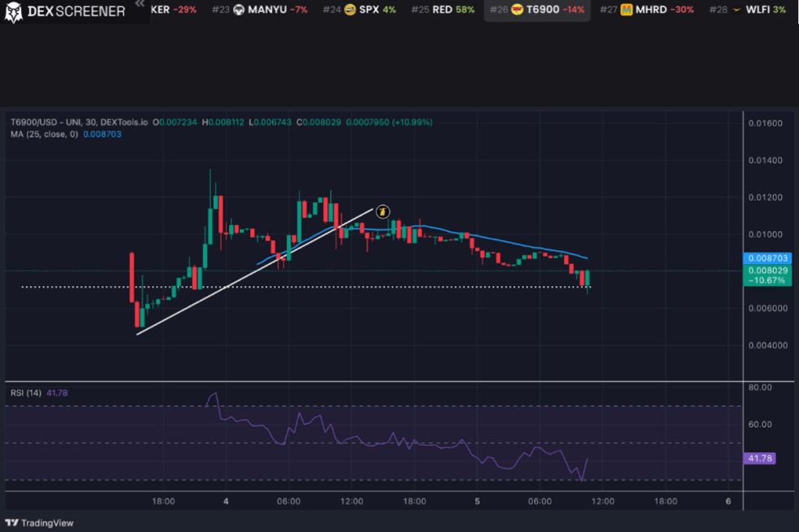Screen dimensions: 799x532
Task: Open the RED trending token
Action: (x=443, y=10)
